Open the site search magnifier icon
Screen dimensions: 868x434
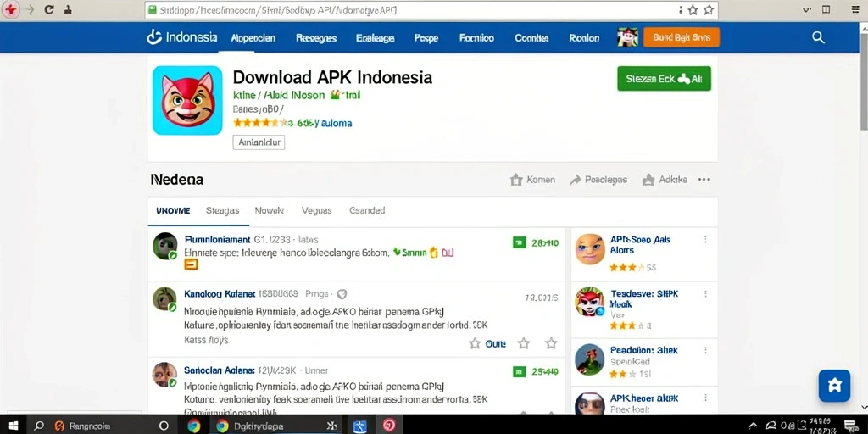click(818, 37)
